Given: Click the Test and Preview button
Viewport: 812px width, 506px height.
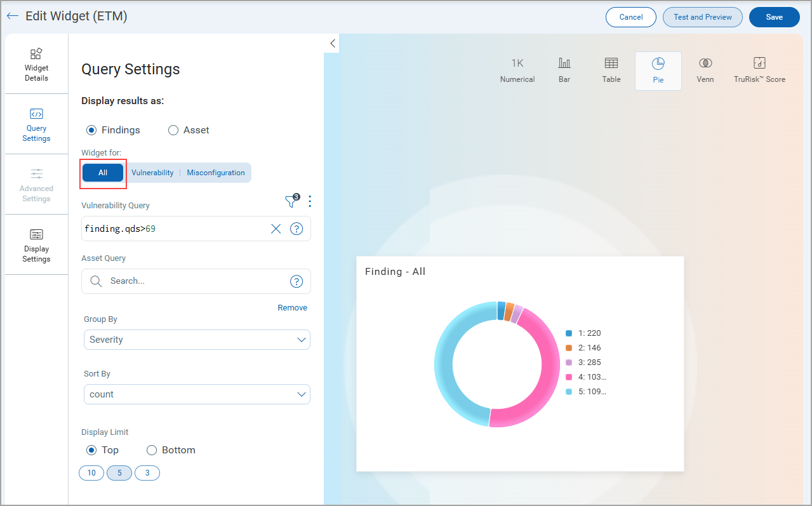Looking at the screenshot, I should [703, 17].
